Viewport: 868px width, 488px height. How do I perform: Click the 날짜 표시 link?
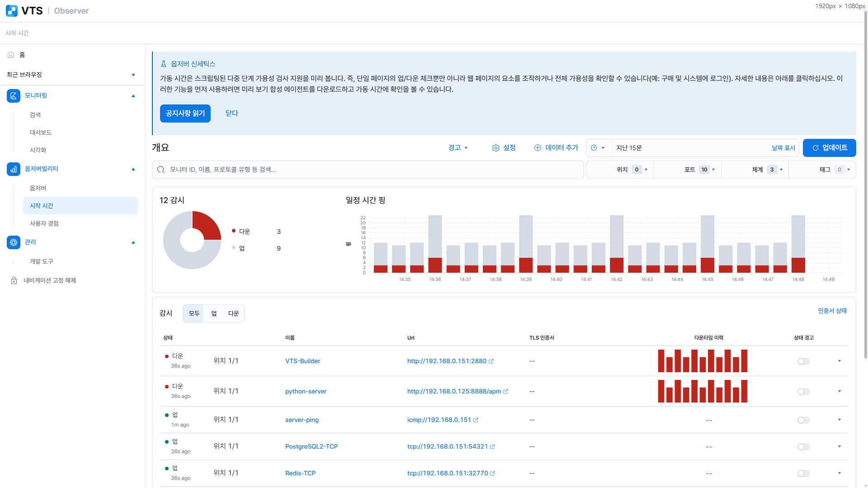point(783,148)
